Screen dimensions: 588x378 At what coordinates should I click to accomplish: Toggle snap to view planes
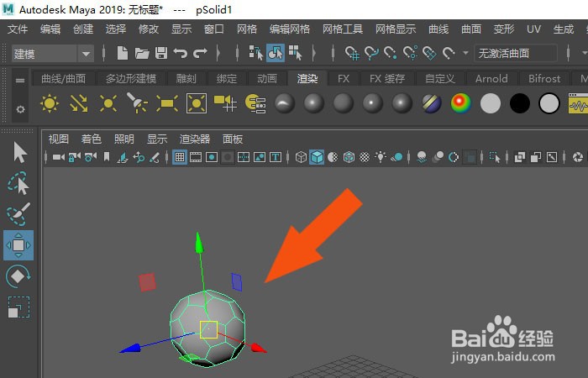(x=429, y=53)
